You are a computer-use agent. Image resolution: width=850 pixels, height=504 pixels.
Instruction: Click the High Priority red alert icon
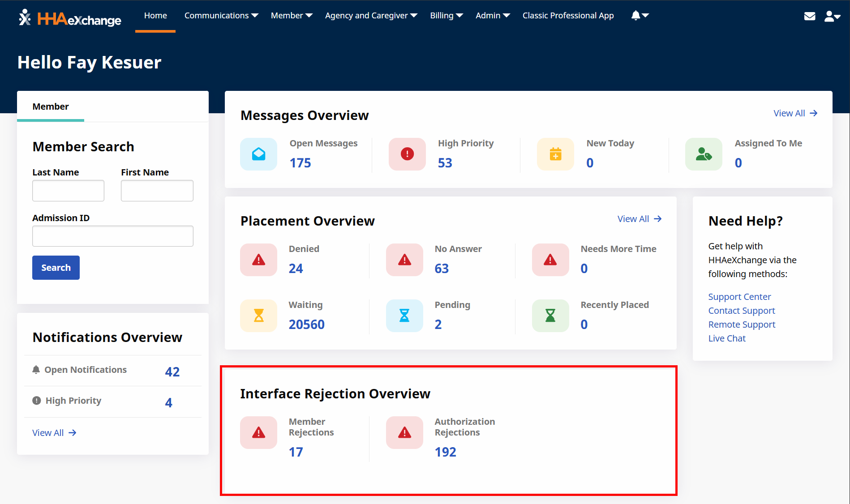tap(407, 154)
